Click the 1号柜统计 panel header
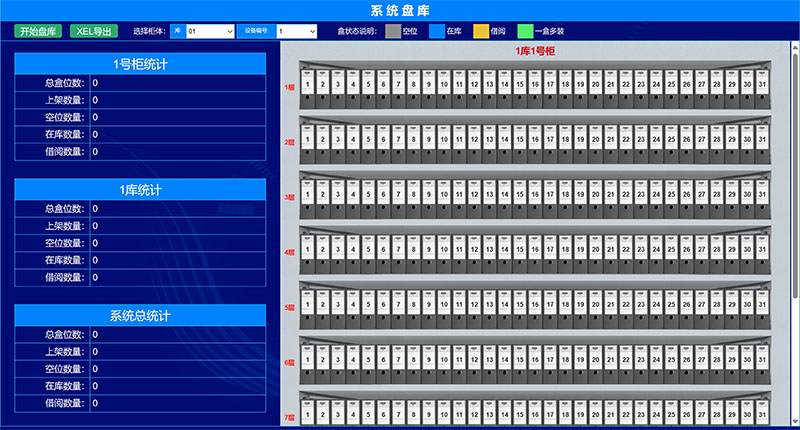 [x=141, y=64]
